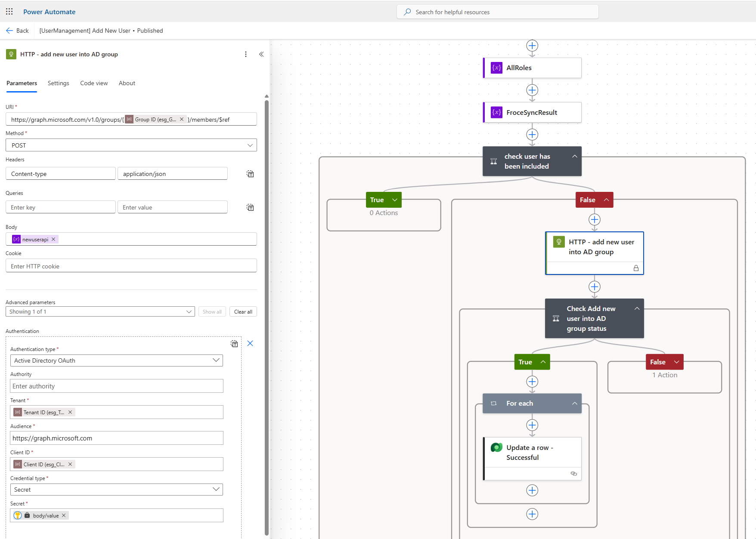The width and height of the screenshot is (756, 539).
Task: Click the AllRoles variable icon
Action: pos(496,68)
